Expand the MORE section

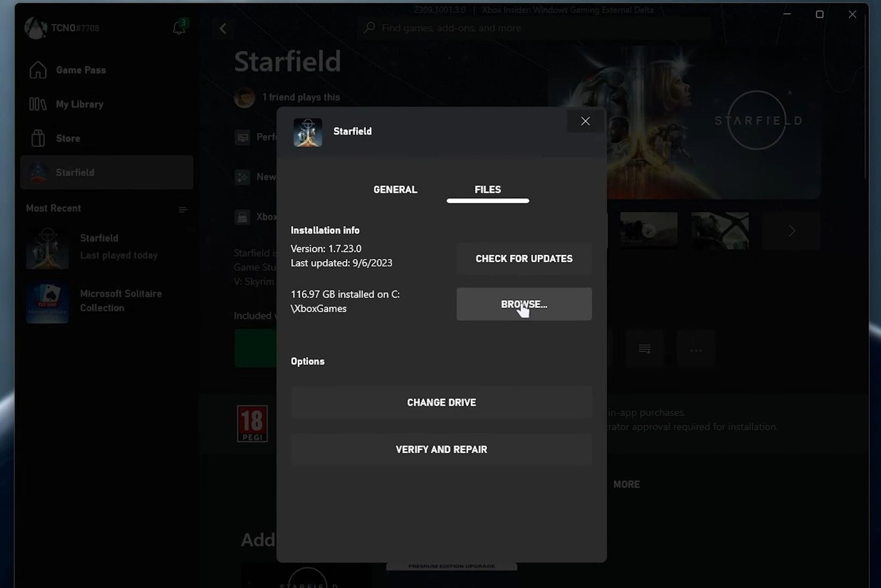click(x=626, y=484)
